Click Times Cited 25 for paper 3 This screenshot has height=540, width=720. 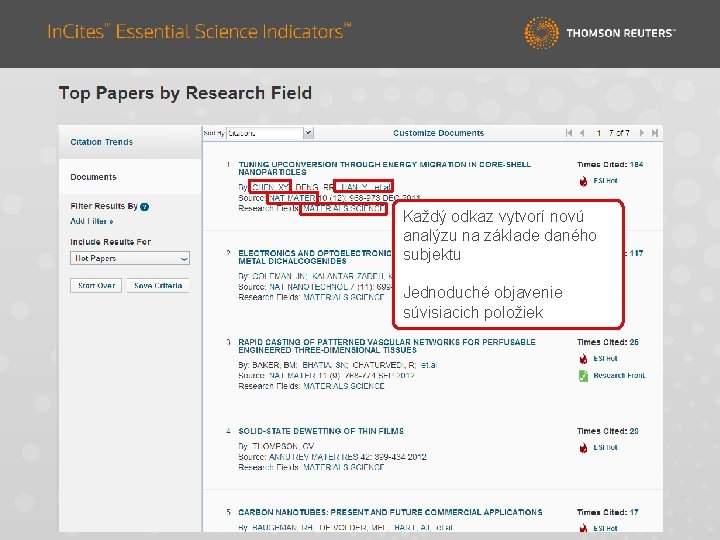634,342
